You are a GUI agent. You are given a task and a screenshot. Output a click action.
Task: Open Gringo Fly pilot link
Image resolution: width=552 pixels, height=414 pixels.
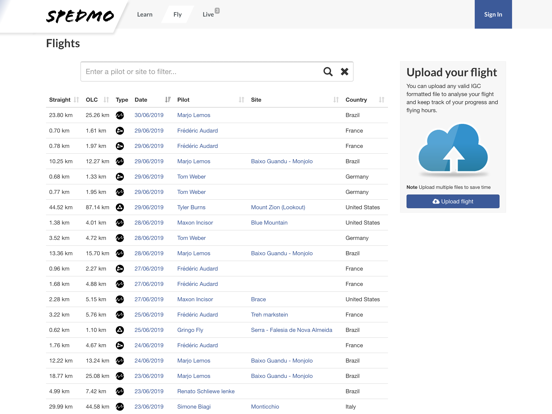pos(190,330)
